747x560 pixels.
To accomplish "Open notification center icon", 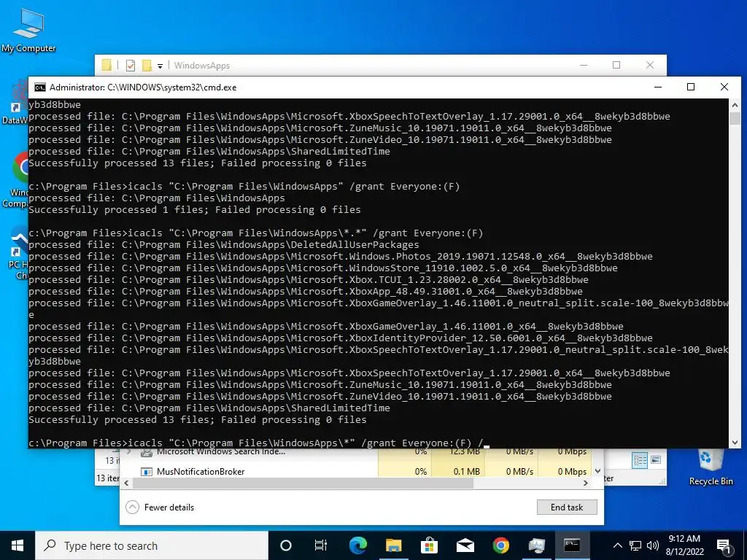I will [x=723, y=545].
